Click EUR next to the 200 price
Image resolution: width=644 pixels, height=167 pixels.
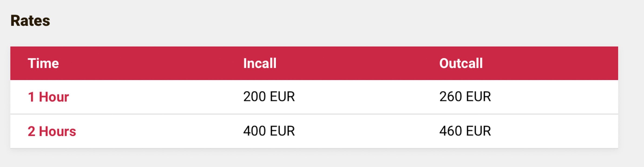click(283, 97)
